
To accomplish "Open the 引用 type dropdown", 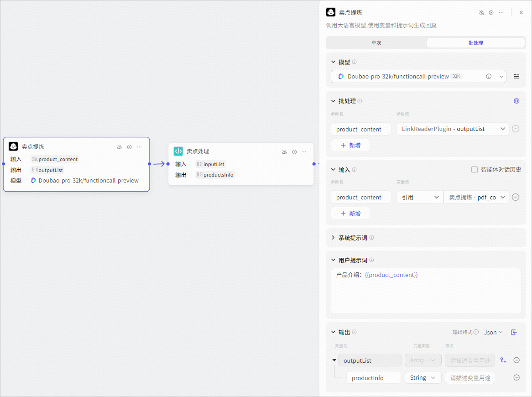I will pos(420,197).
